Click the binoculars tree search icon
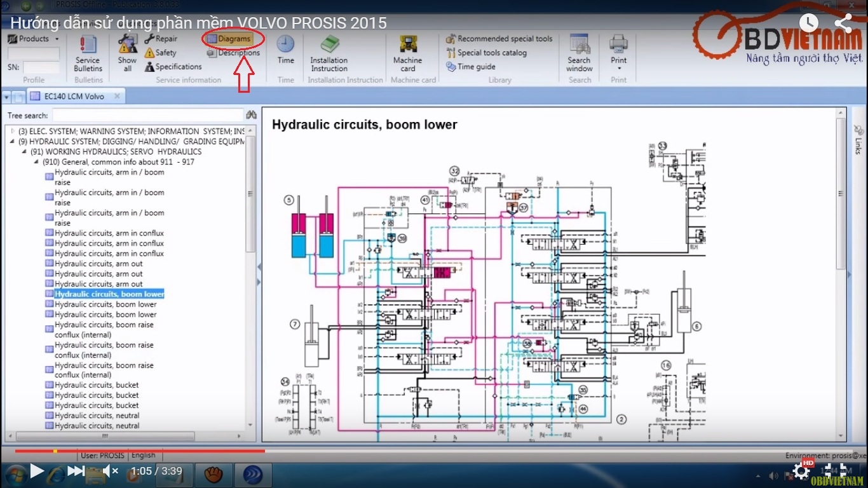 (x=251, y=115)
